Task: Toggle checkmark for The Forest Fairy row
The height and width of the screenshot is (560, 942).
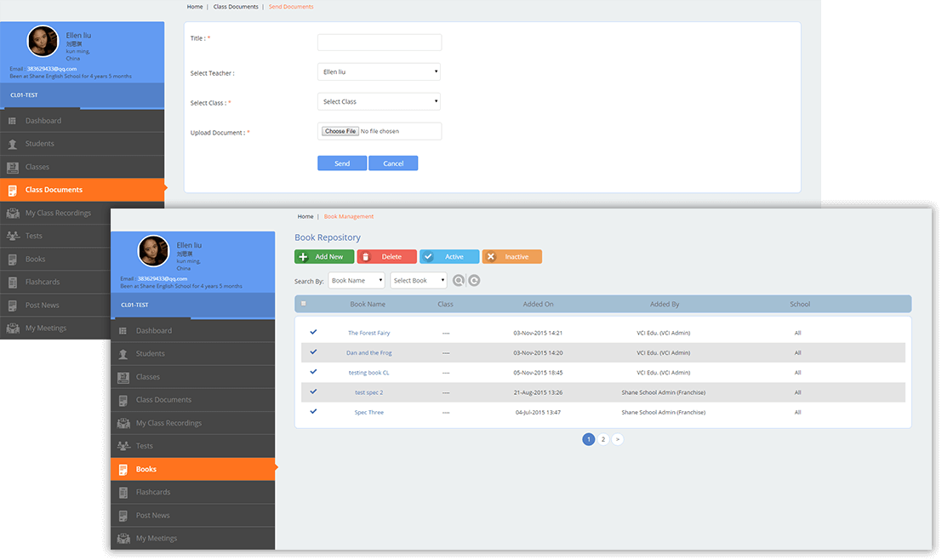Action: click(313, 332)
